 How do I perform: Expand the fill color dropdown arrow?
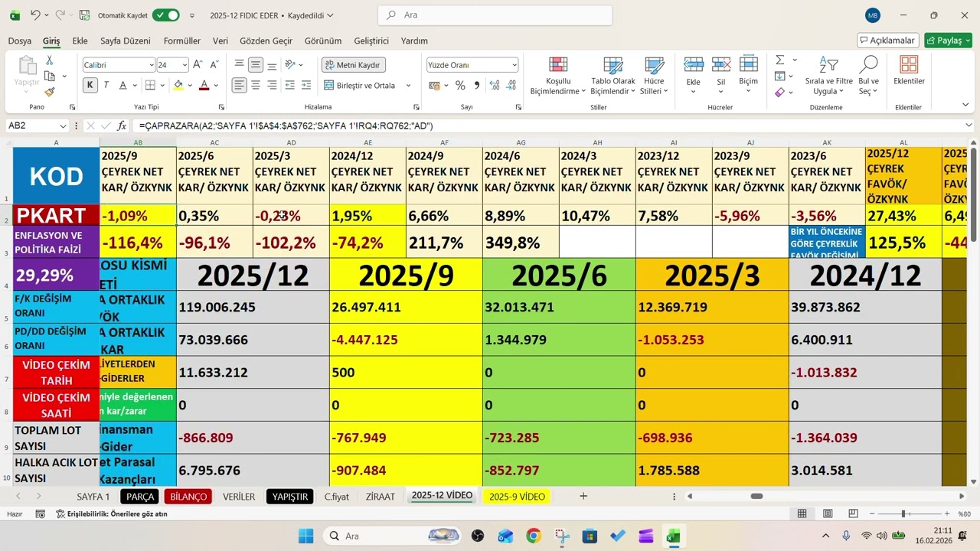190,85
